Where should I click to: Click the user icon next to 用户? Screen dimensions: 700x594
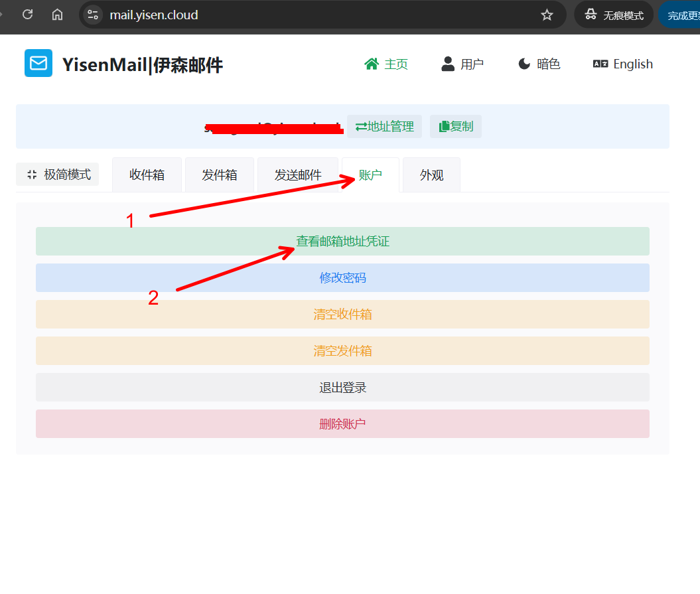(447, 64)
